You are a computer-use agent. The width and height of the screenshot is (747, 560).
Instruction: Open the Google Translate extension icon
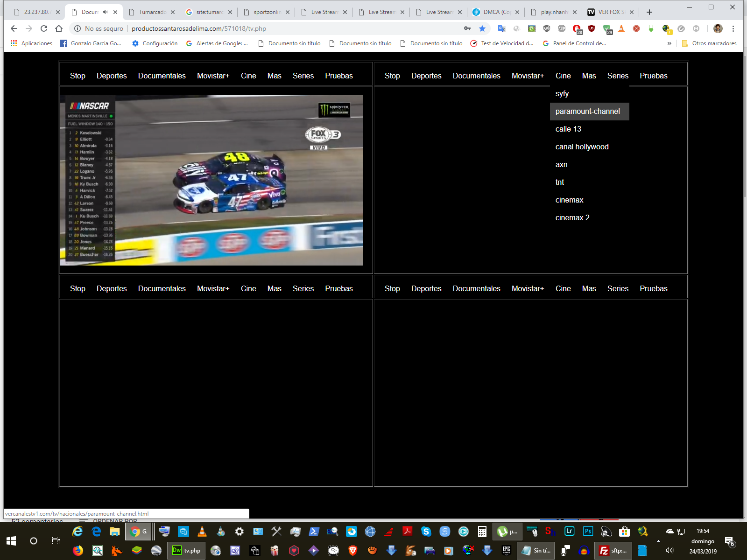pos(501,28)
